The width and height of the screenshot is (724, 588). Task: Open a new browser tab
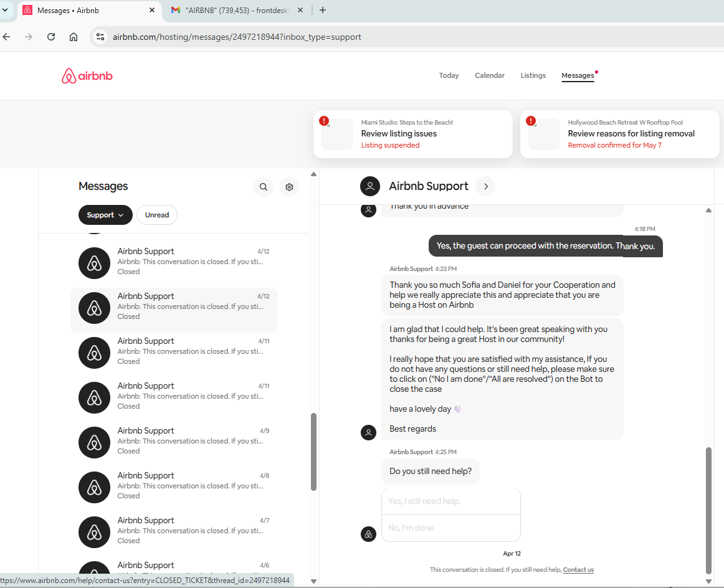pyautogui.click(x=323, y=10)
